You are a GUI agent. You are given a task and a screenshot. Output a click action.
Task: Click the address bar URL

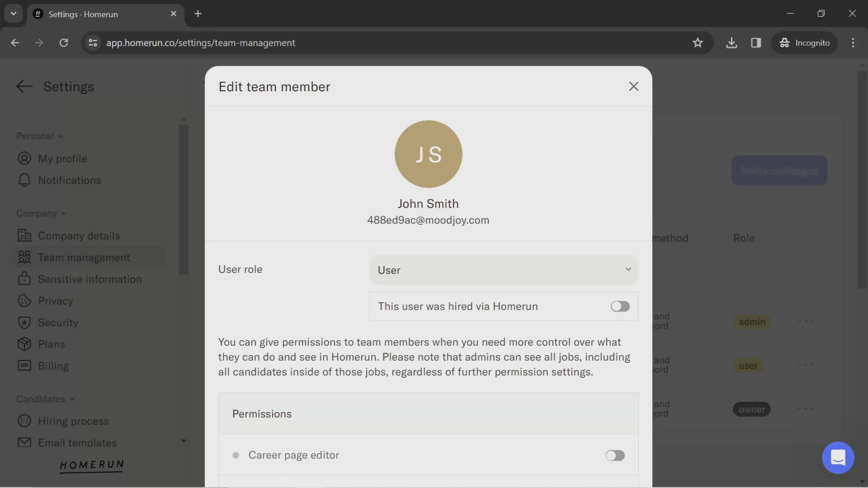(x=200, y=43)
